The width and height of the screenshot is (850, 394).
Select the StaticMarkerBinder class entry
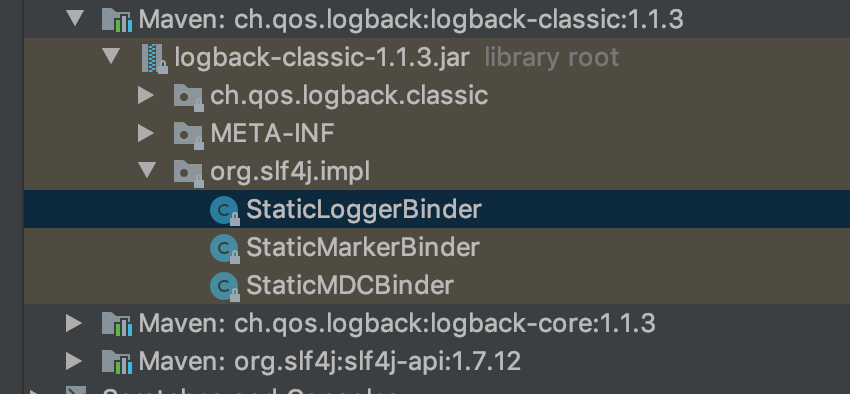(x=363, y=248)
